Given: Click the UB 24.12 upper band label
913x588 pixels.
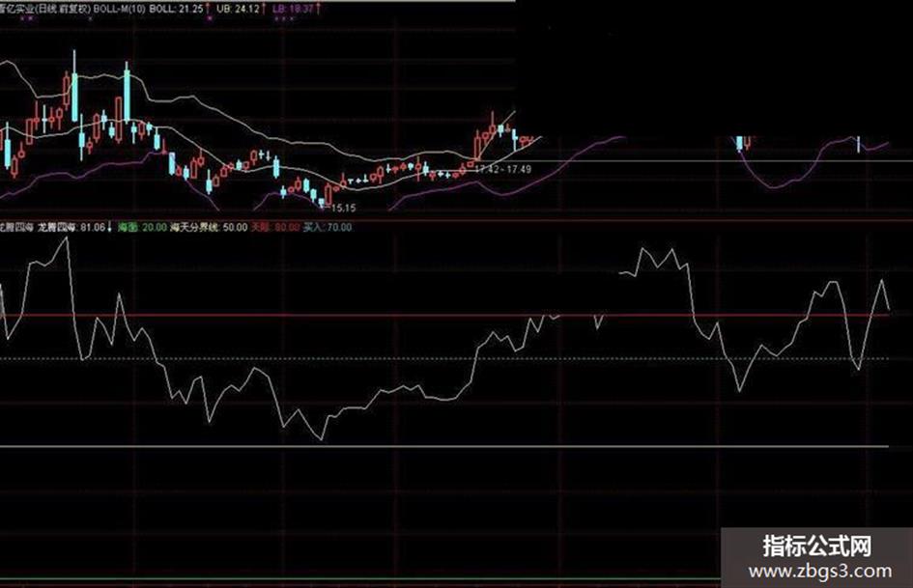Looking at the screenshot, I should click(238, 9).
